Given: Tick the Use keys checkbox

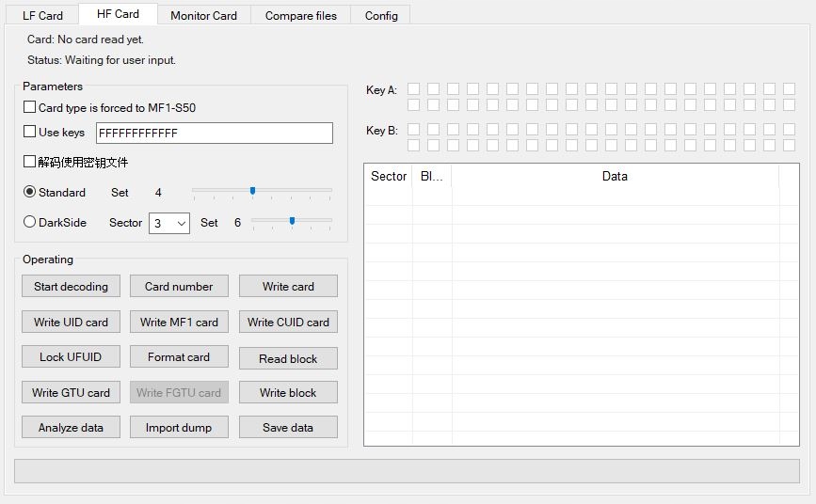Looking at the screenshot, I should click(30, 133).
